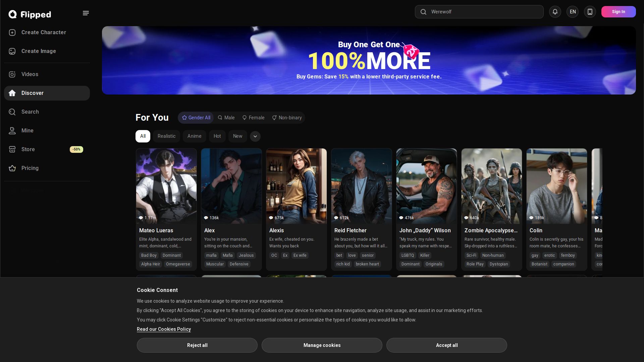
Task: Click Reject all cookies button
Action: click(x=197, y=345)
